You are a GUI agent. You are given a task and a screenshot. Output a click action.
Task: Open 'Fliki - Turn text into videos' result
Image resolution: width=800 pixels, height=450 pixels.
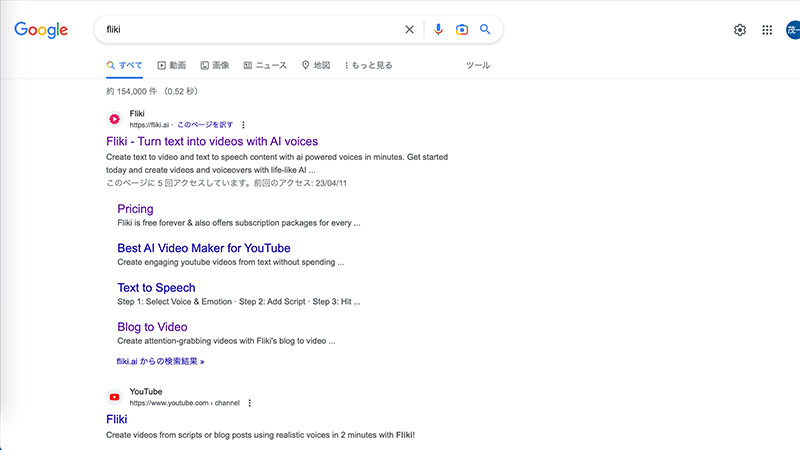[x=212, y=141]
